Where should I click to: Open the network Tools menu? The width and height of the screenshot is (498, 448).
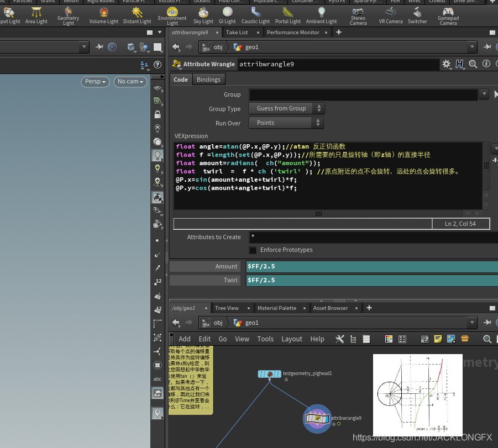[x=265, y=339]
